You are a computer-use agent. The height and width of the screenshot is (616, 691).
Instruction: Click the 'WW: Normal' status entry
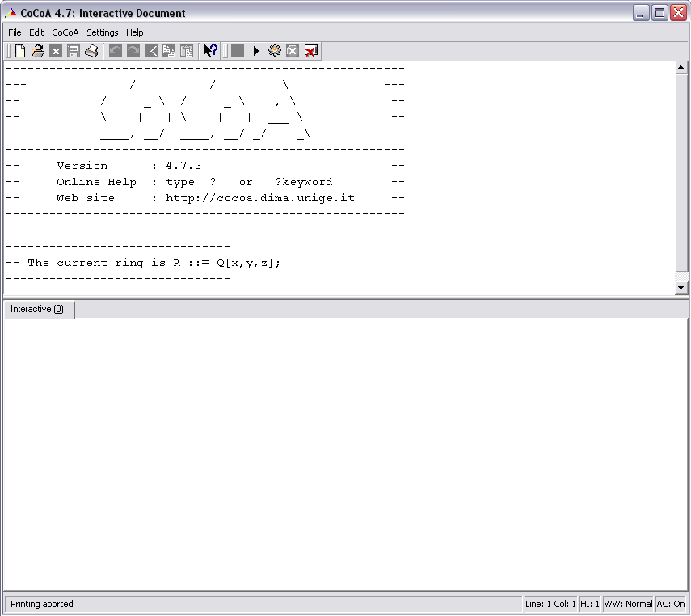(628, 604)
